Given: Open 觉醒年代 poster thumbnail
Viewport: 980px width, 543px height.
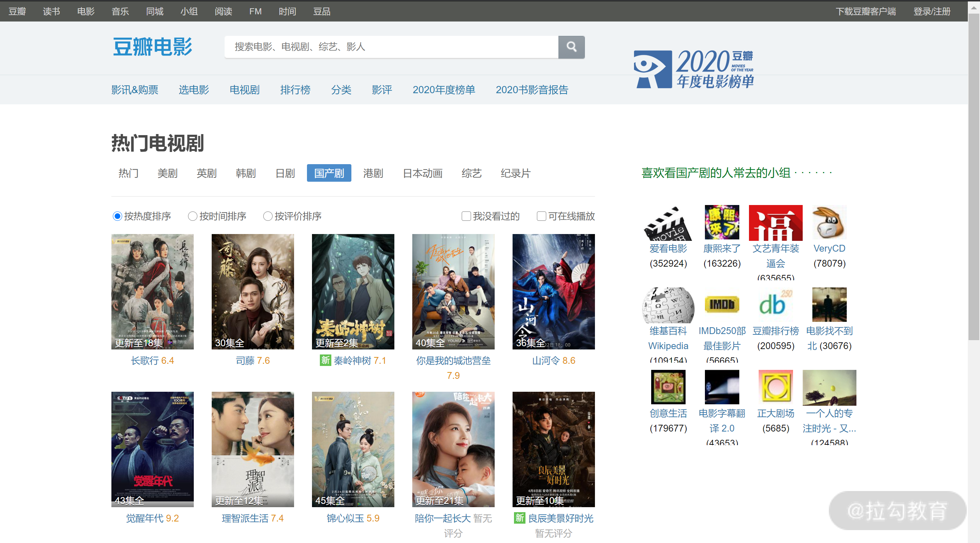Looking at the screenshot, I should (x=152, y=449).
